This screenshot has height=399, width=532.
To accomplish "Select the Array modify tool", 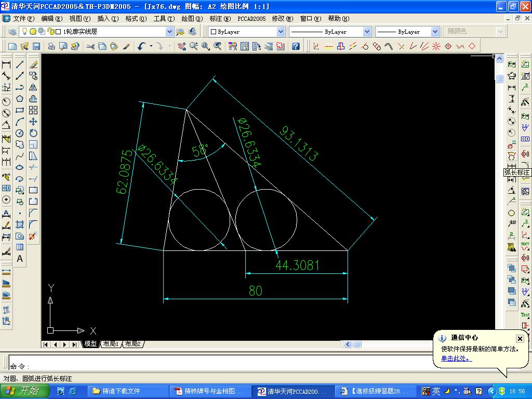I will (x=33, y=110).
